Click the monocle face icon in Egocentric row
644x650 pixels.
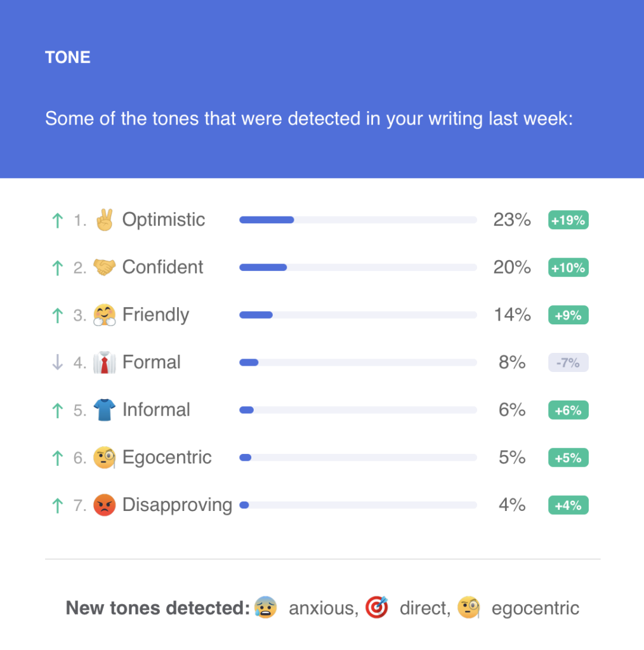click(x=105, y=457)
